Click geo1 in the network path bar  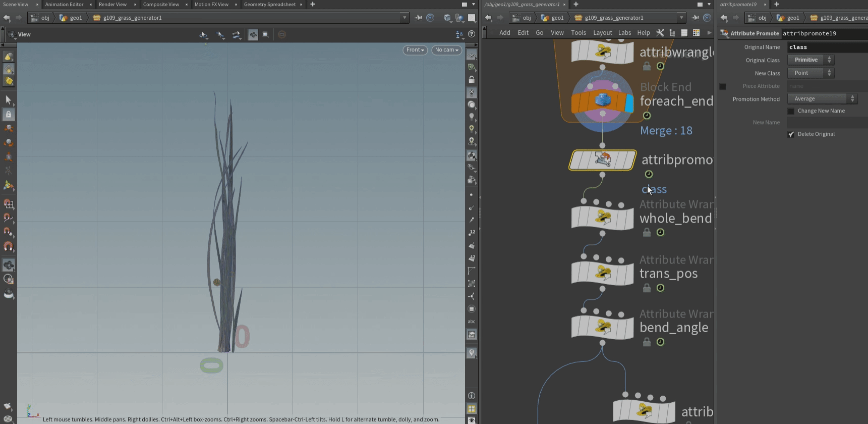coord(557,18)
